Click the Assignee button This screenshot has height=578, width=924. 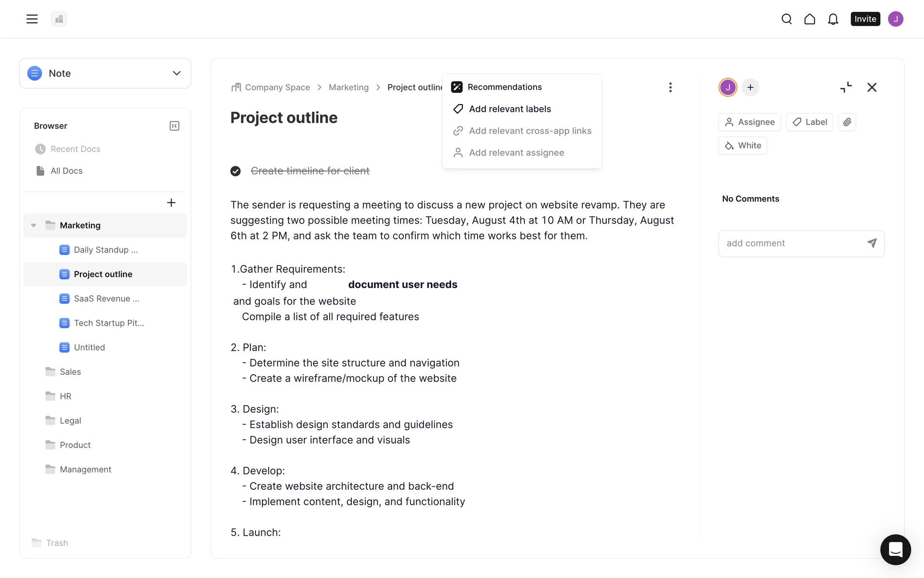pos(749,122)
